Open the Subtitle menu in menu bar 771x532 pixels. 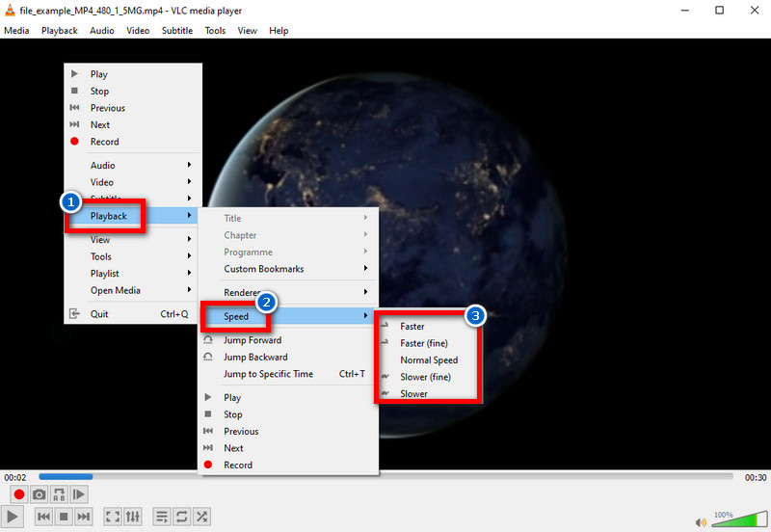pyautogui.click(x=177, y=31)
